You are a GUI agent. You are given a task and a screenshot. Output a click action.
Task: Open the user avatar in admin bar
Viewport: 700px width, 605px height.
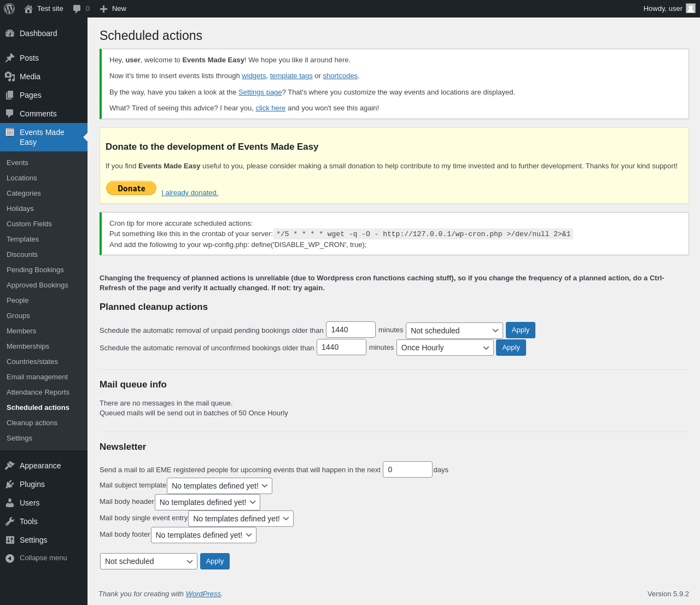[691, 8]
